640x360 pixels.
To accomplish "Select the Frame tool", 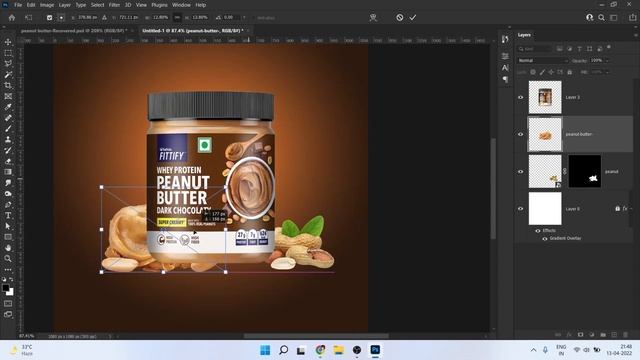I will (8, 96).
